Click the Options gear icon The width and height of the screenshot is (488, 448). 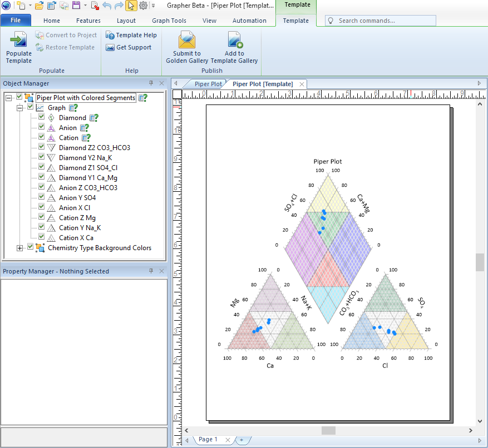[143, 6]
